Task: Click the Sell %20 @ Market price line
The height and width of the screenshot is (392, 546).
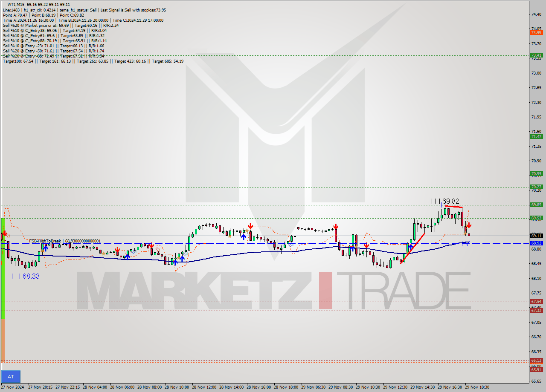Action: tap(61, 25)
